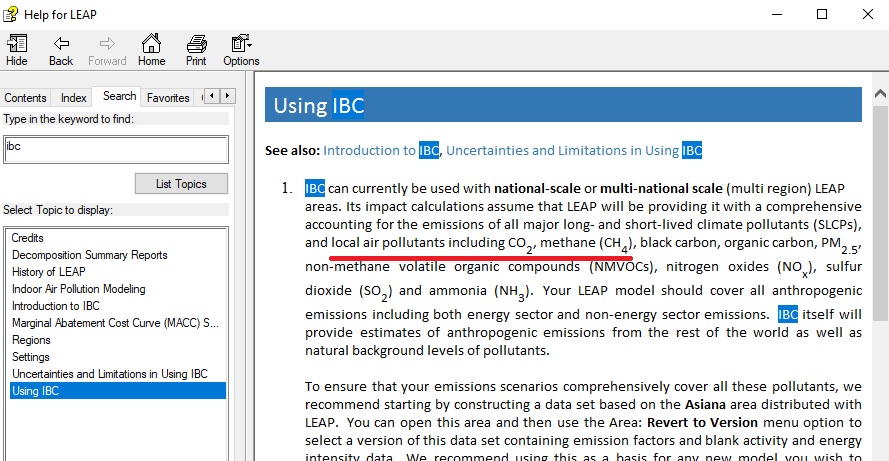Image resolution: width=889 pixels, height=461 pixels.
Task: Click the Hide toolbar icon
Action: [x=16, y=50]
